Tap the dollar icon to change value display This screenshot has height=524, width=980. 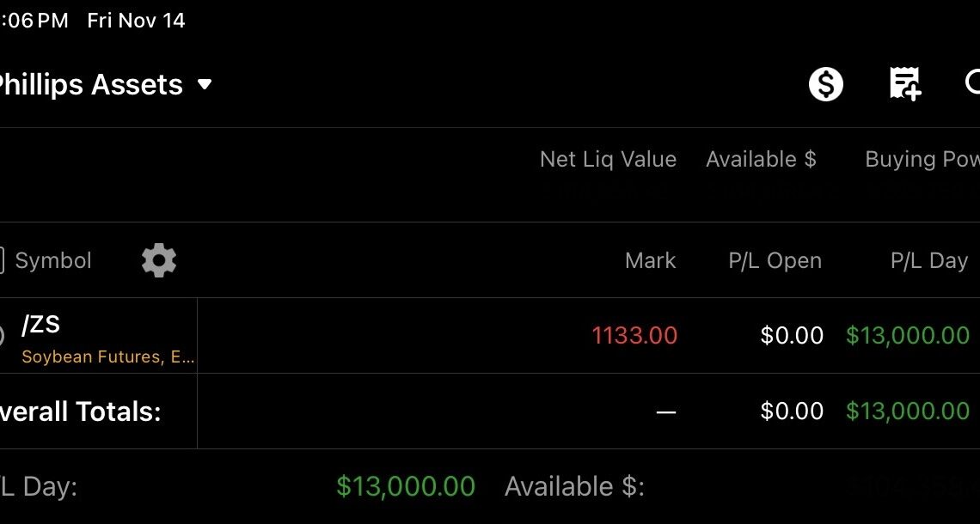pyautogui.click(x=825, y=83)
